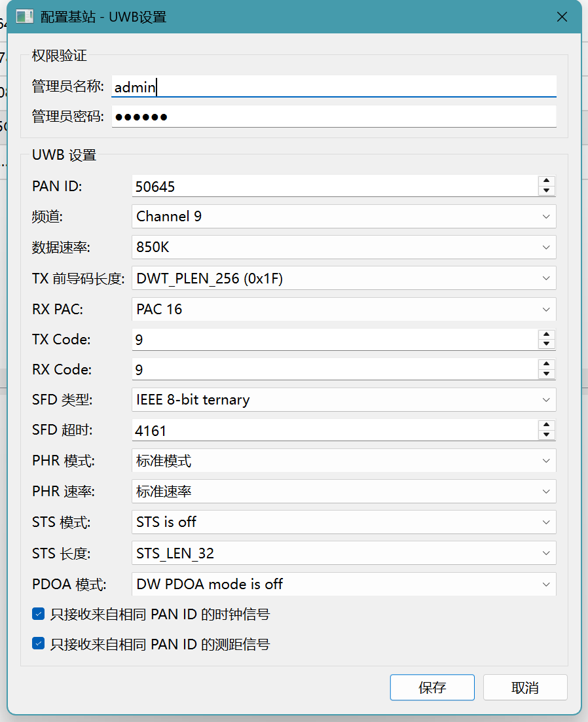Increase SFD 超时 value with up arrow
This screenshot has height=722, width=588.
tap(546, 425)
